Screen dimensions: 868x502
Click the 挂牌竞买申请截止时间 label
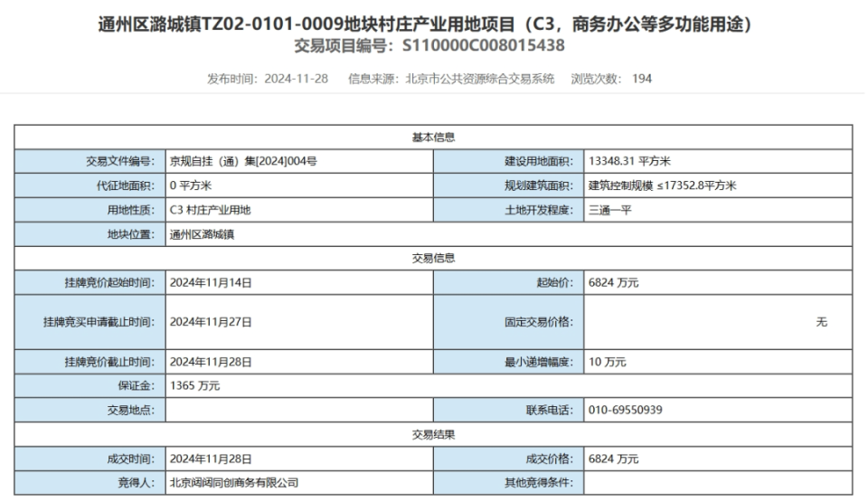[x=99, y=322]
